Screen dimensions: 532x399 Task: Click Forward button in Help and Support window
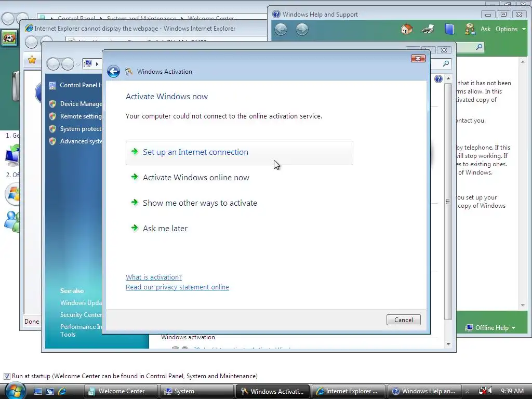click(x=302, y=30)
